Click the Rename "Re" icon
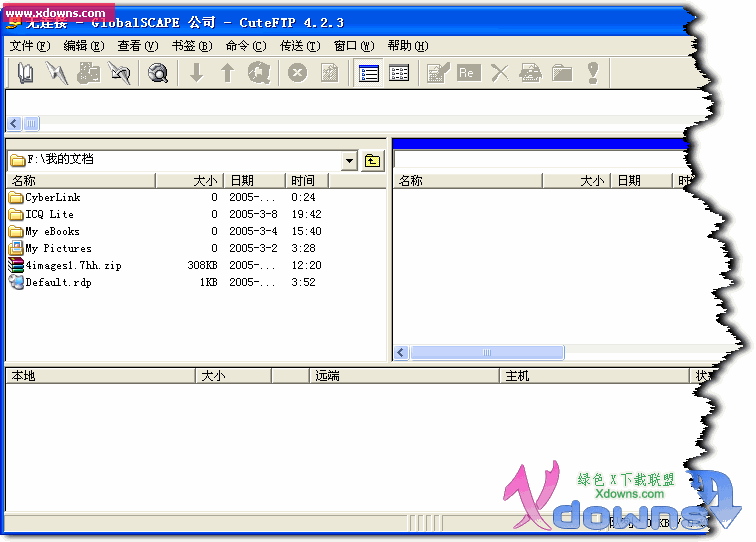 (x=469, y=73)
